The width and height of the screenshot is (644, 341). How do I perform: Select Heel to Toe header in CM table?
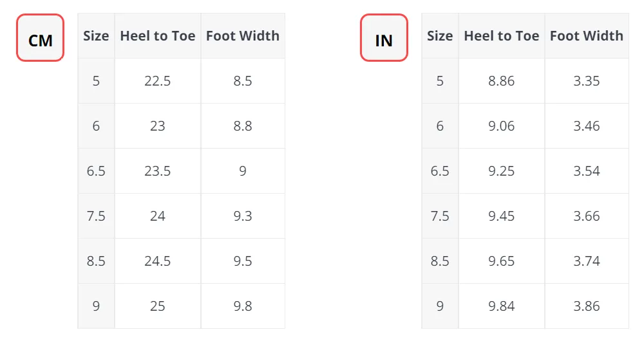coord(158,35)
